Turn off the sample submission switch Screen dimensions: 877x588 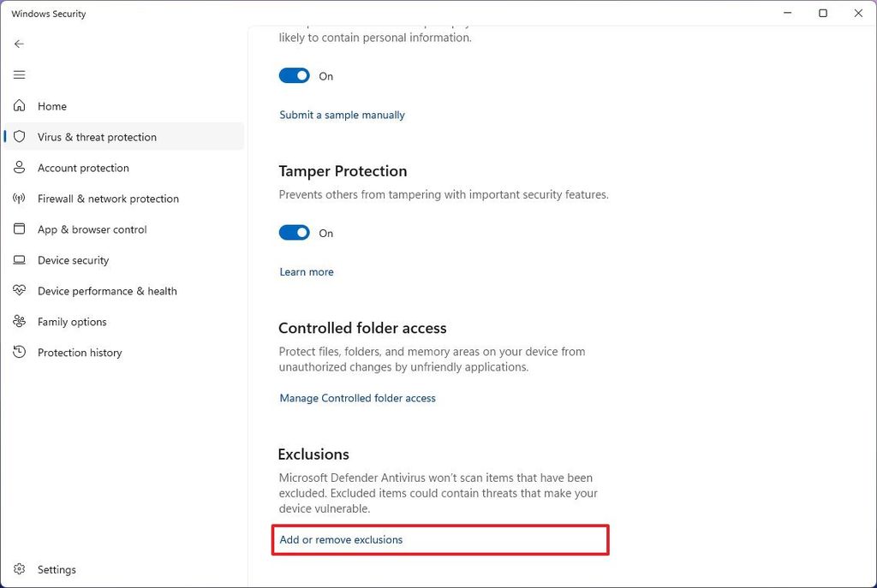tap(294, 75)
